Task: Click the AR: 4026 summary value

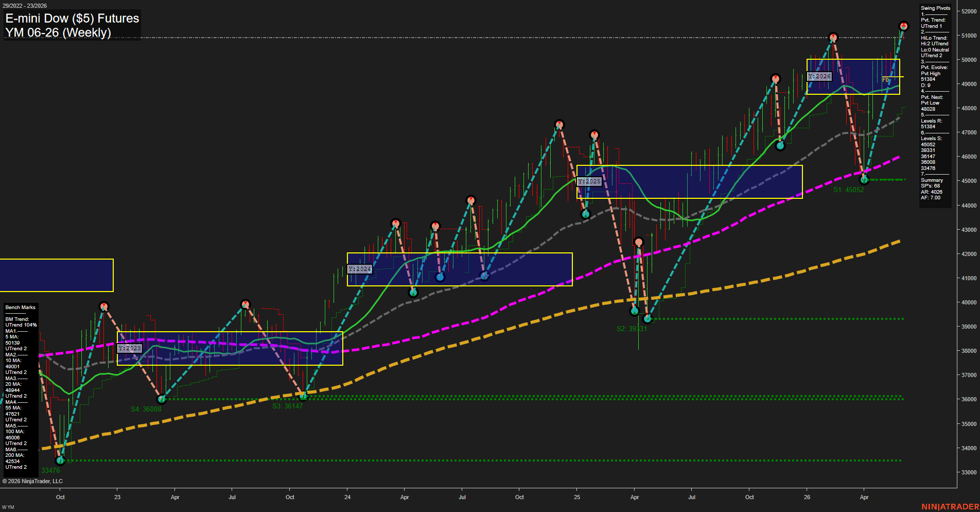Action: coord(932,192)
